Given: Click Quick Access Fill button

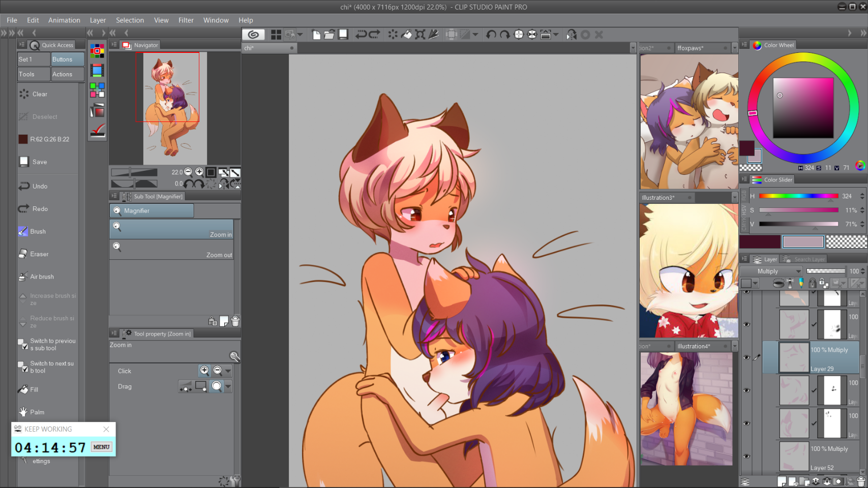Looking at the screenshot, I should (x=48, y=389).
